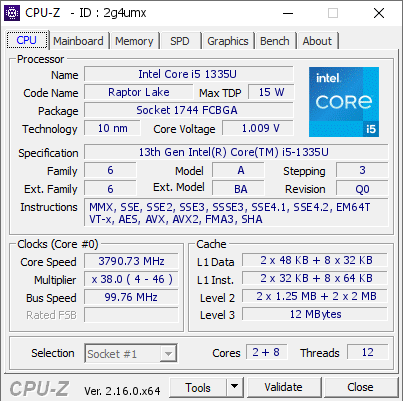Click the Instructions list starting 'MMX, SSE'
Viewport: 403px width, 401px height.
pos(236,213)
